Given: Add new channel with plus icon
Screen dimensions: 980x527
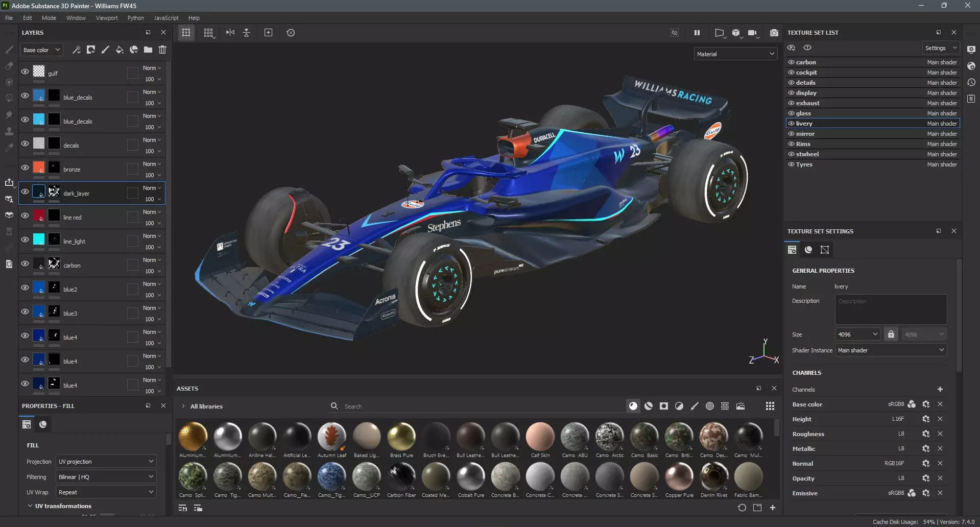Looking at the screenshot, I should (940, 389).
